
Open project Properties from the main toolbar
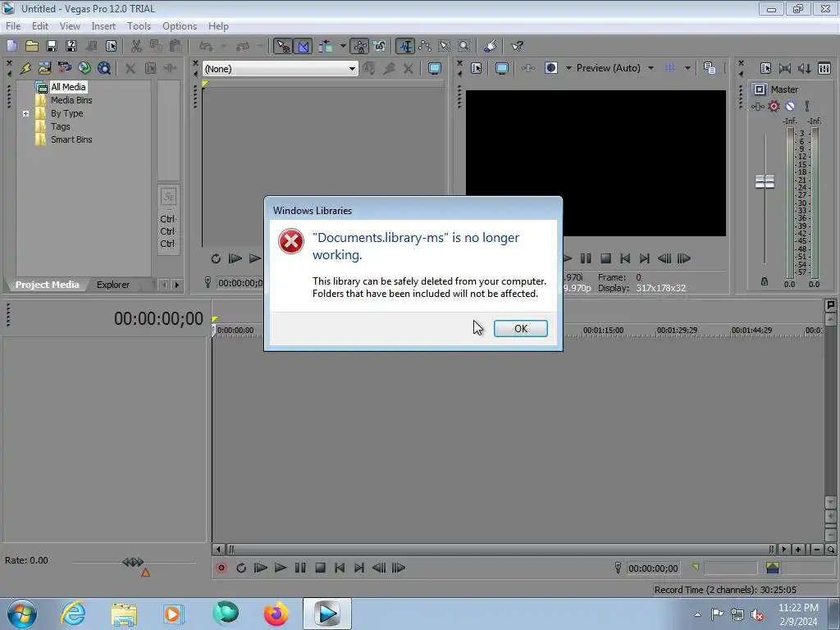coord(111,46)
